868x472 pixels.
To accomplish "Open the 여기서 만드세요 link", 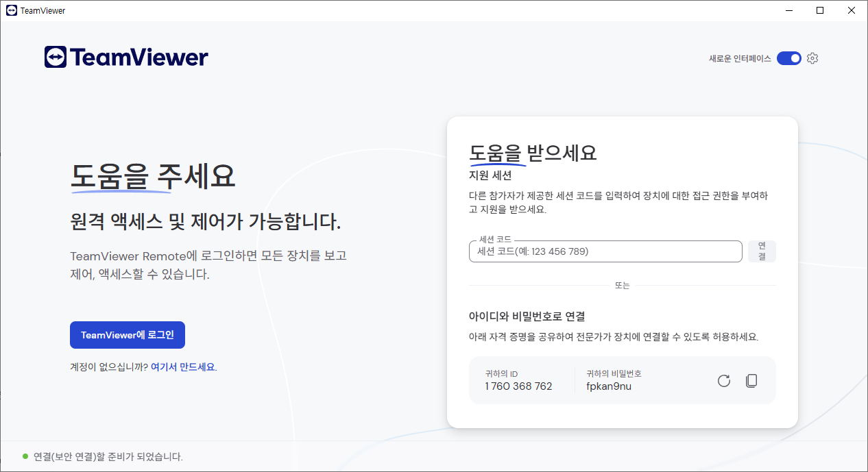I will [183, 367].
